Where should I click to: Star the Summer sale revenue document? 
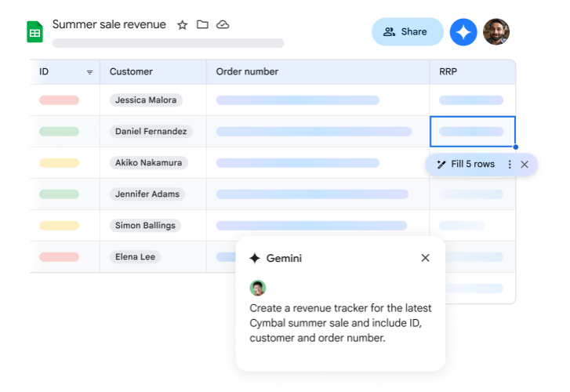(183, 25)
